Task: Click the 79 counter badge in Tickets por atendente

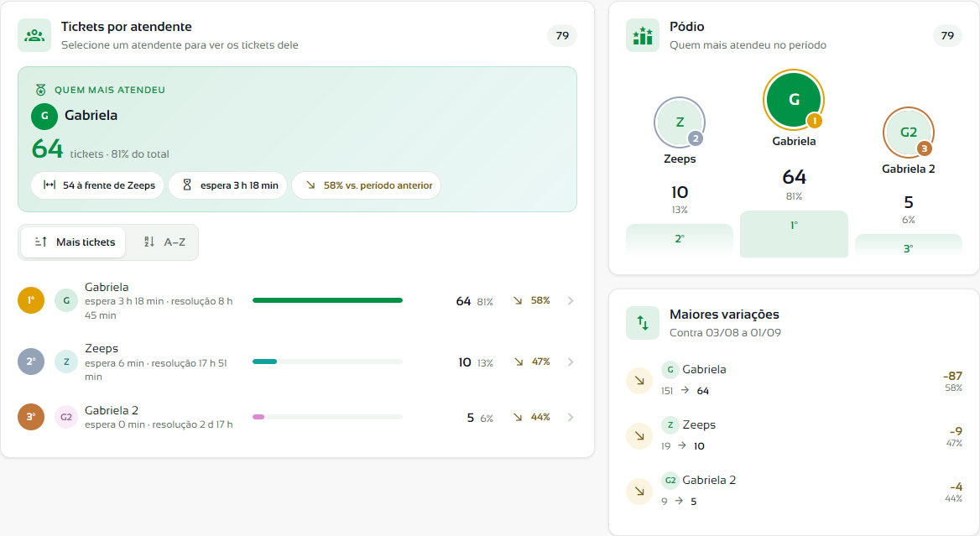Action: [x=562, y=35]
